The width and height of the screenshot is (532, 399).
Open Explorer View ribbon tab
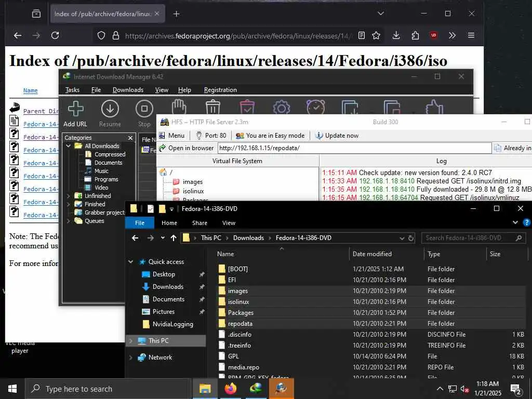[x=229, y=223]
